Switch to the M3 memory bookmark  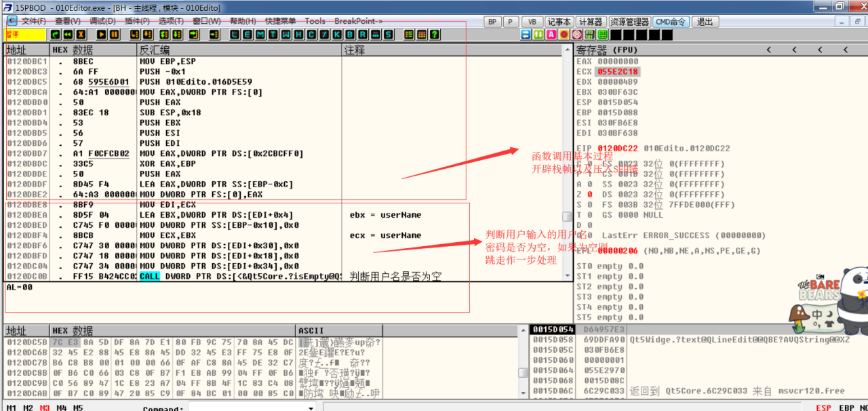coord(45,408)
